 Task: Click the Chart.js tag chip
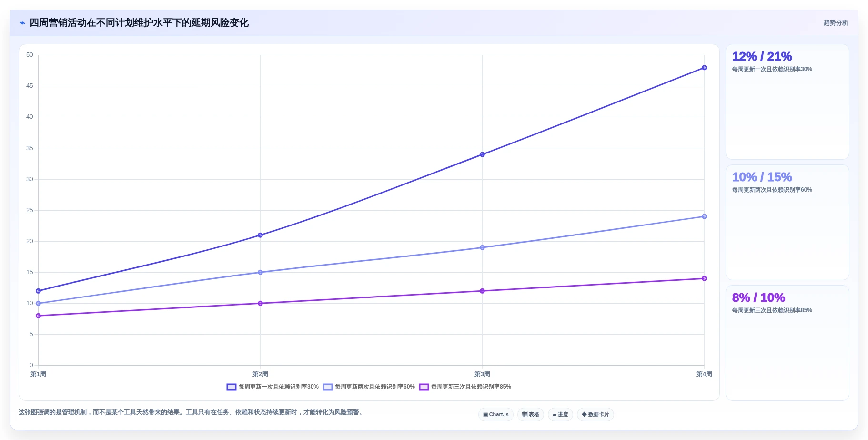click(495, 414)
